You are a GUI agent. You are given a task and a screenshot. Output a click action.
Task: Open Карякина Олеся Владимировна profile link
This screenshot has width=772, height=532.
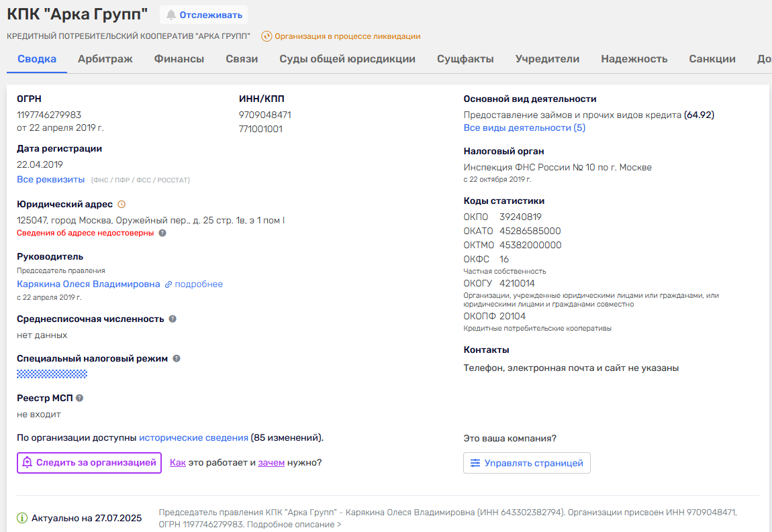coord(89,284)
